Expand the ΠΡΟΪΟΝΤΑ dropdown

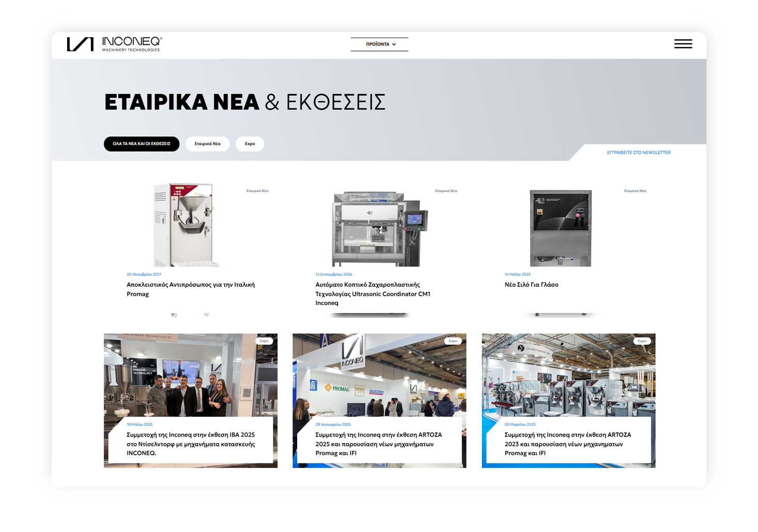[379, 44]
